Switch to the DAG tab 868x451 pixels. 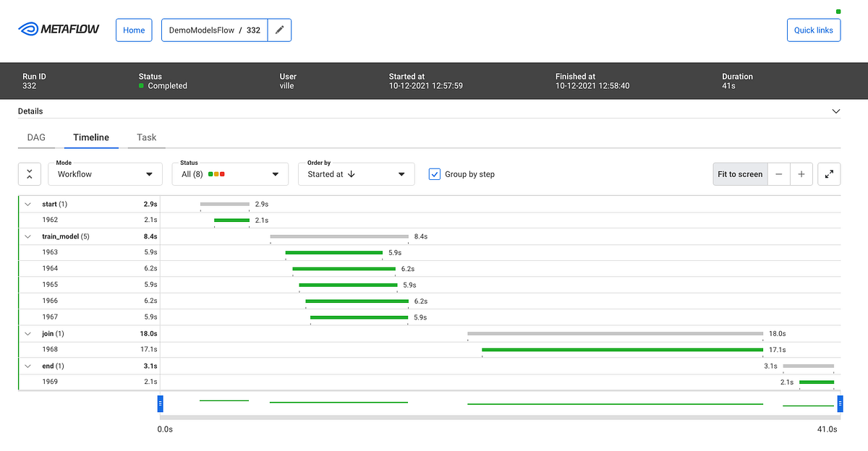pyautogui.click(x=36, y=137)
